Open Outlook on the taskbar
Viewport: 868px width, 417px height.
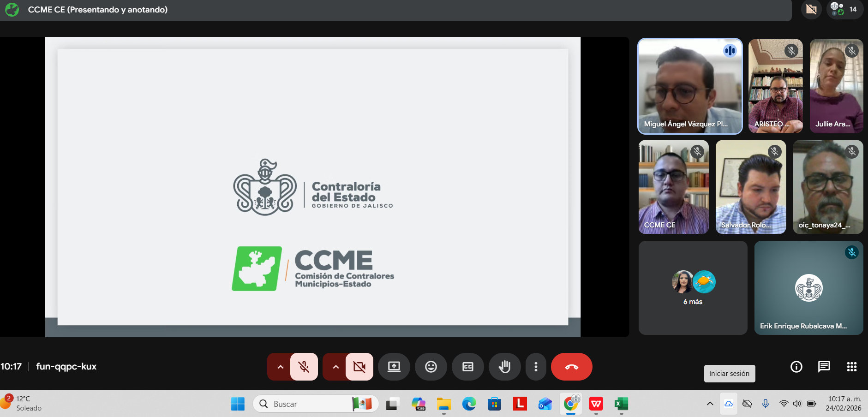point(545,404)
